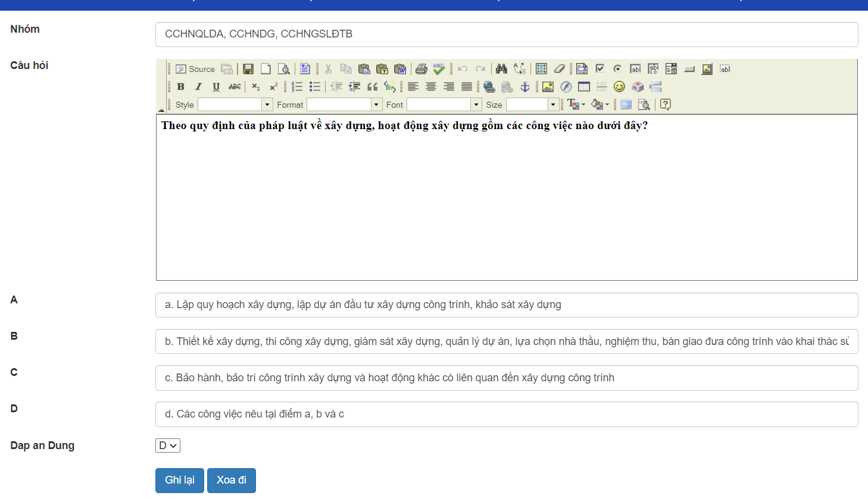Insert a radio button form element
The height and width of the screenshot is (502, 868).
(617, 69)
